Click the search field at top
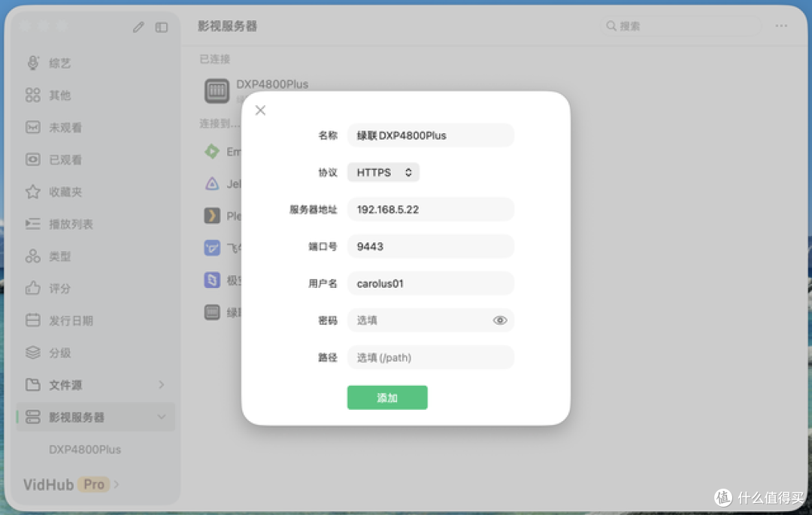This screenshot has height=515, width=812. coord(681,26)
